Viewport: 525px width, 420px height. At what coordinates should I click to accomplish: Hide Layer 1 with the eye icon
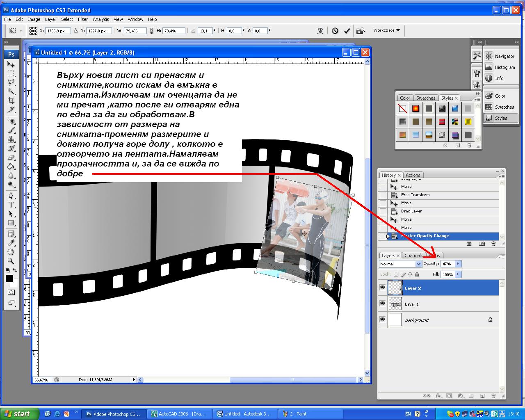coord(382,304)
